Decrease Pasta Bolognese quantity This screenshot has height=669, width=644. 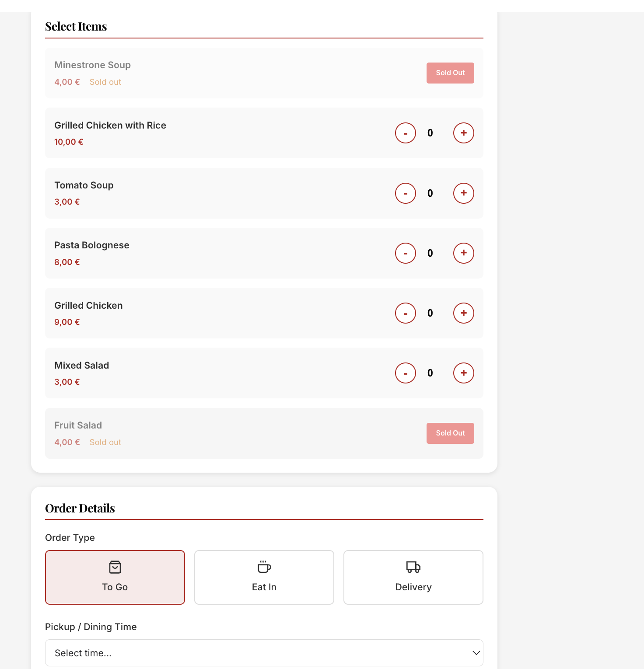(405, 253)
